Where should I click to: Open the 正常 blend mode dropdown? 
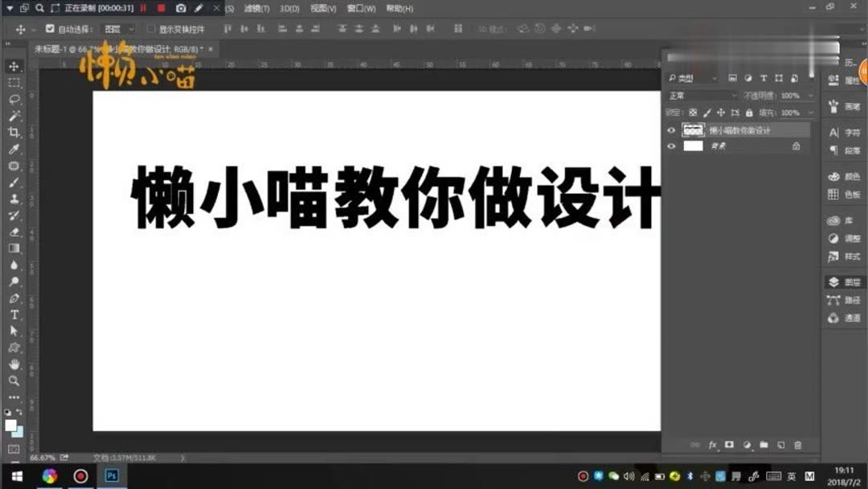[x=703, y=95]
